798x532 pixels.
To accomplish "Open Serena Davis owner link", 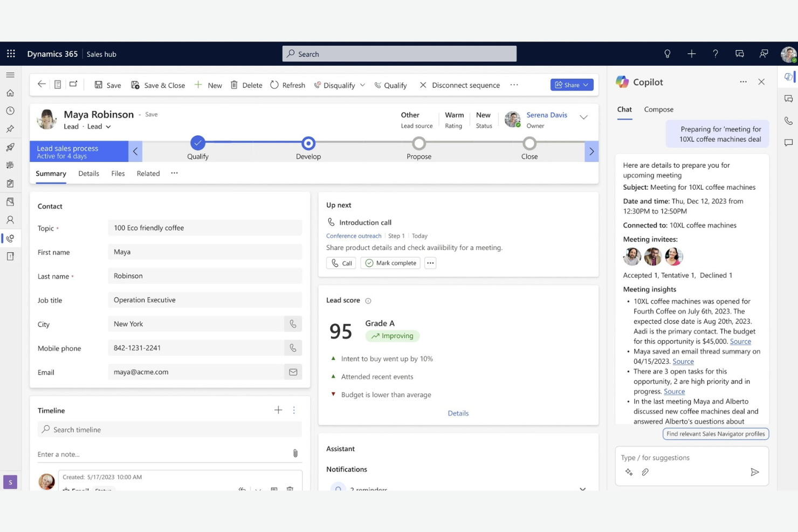I will (547, 115).
